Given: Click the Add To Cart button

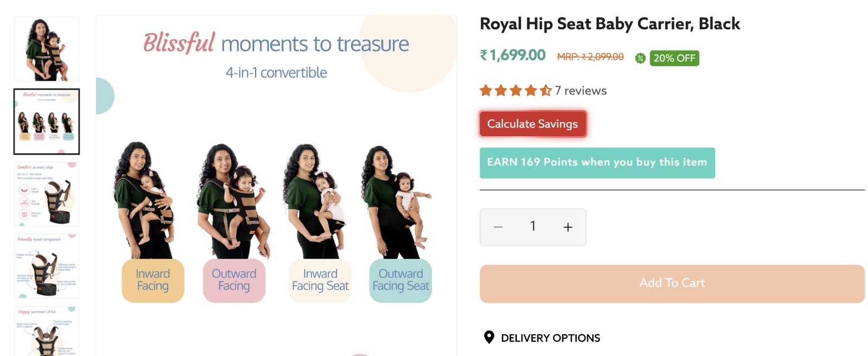Looking at the screenshot, I should 672,283.
